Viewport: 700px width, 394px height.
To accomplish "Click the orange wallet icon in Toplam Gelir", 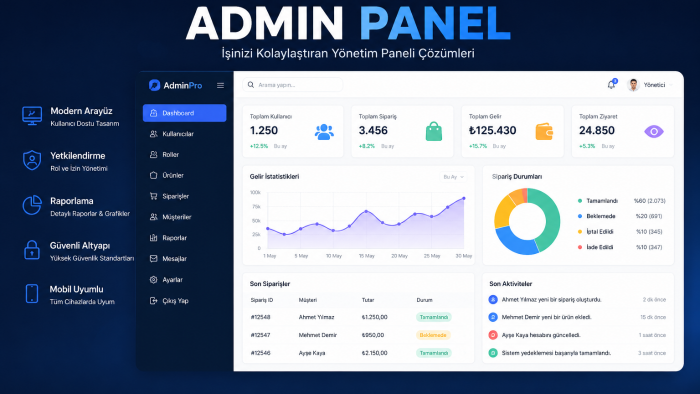I will click(544, 132).
